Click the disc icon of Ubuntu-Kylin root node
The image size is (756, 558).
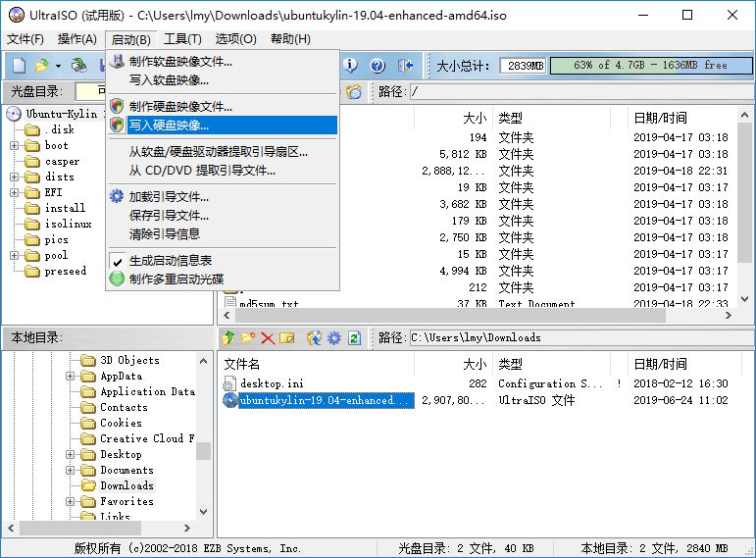[14, 114]
